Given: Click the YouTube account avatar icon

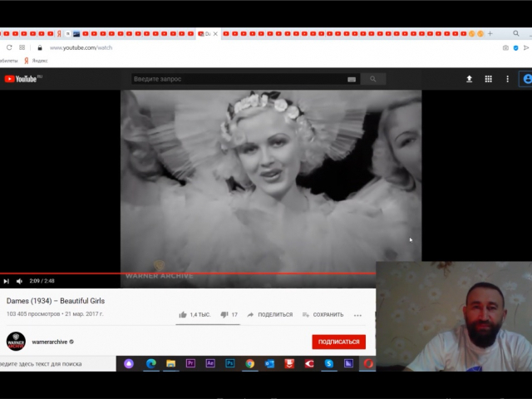Looking at the screenshot, I should 527,79.
